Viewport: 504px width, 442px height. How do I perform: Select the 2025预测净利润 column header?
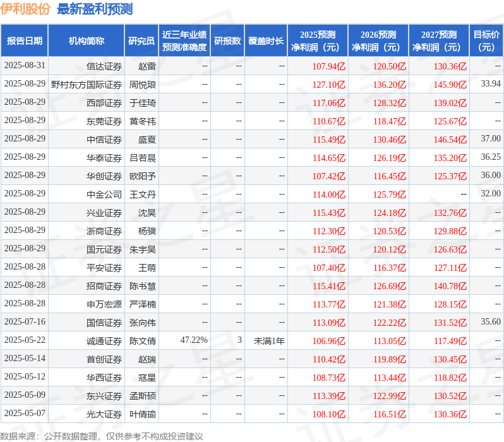pos(318,41)
